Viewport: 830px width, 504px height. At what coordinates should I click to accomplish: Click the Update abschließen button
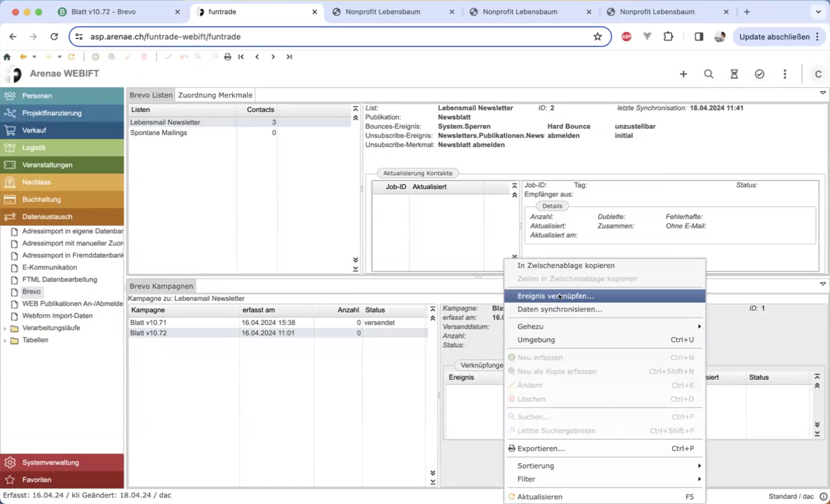pos(774,37)
